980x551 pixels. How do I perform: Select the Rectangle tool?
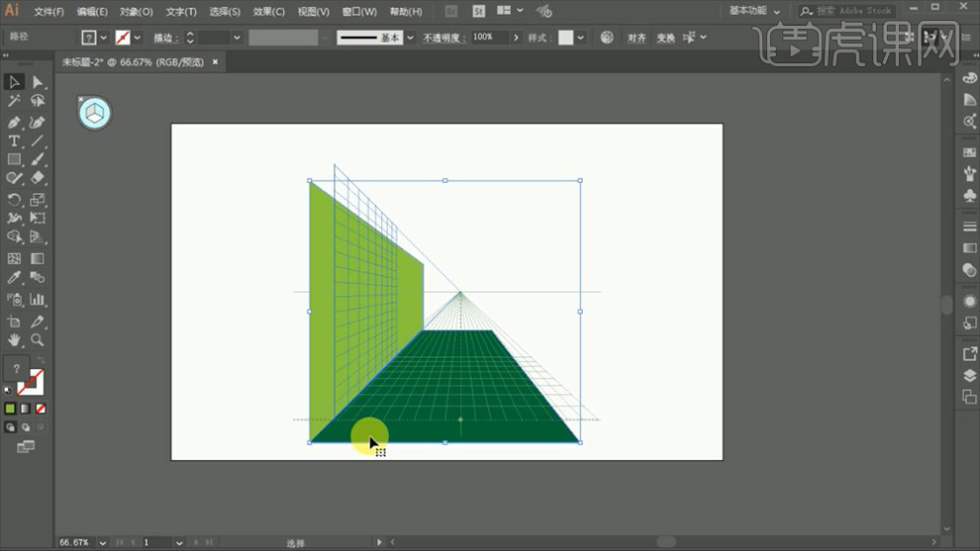(x=14, y=159)
